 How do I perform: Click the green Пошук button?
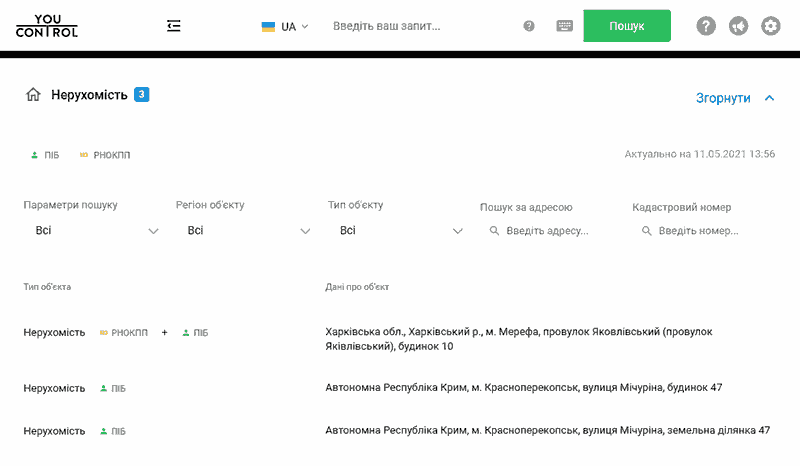point(627,26)
